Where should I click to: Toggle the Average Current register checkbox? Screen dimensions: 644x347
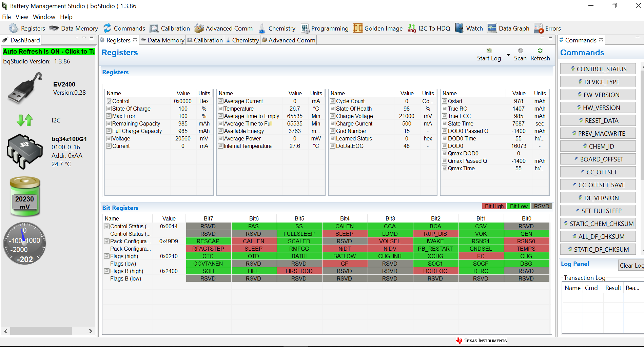(221, 101)
